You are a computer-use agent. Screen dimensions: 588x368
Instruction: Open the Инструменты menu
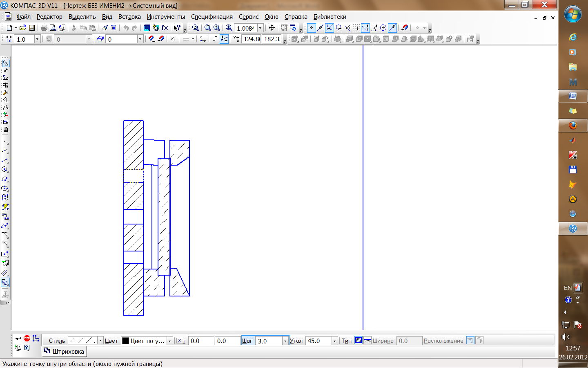(x=166, y=17)
